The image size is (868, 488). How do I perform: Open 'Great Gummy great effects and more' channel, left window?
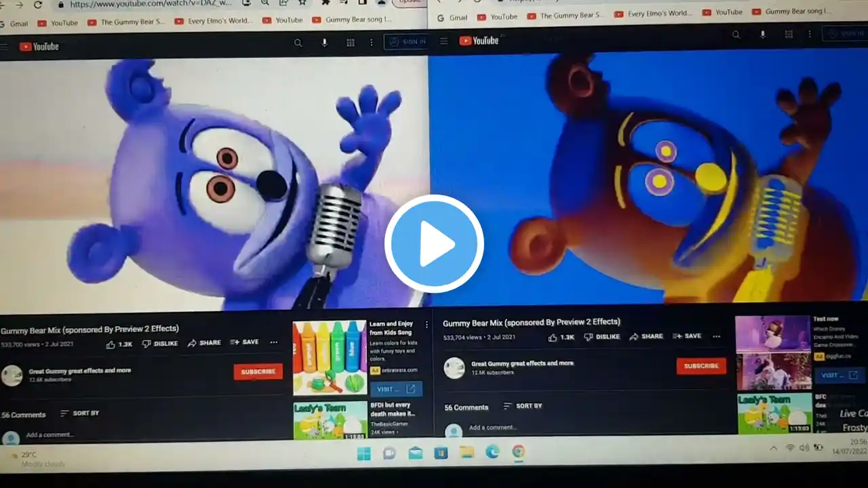click(x=80, y=371)
